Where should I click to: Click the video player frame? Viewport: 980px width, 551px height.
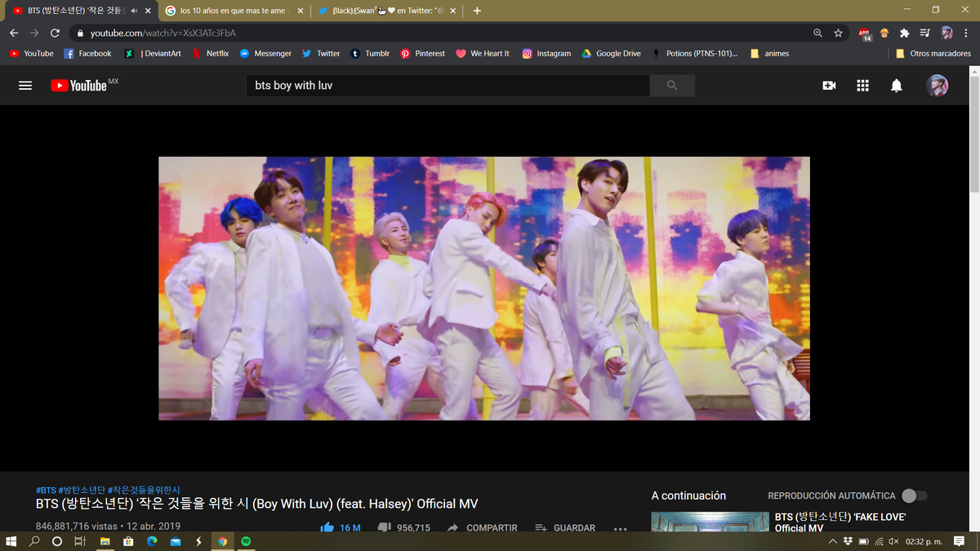484,288
